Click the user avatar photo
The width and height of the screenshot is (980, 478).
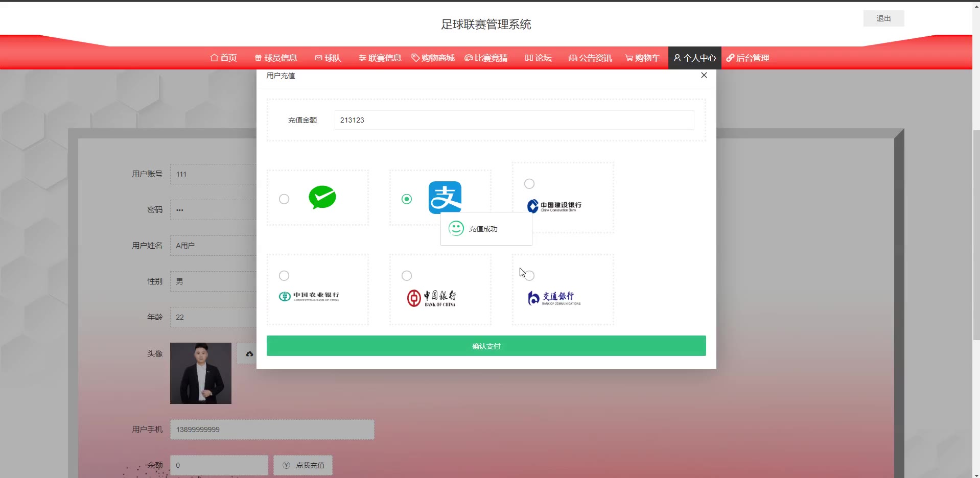[x=201, y=373]
